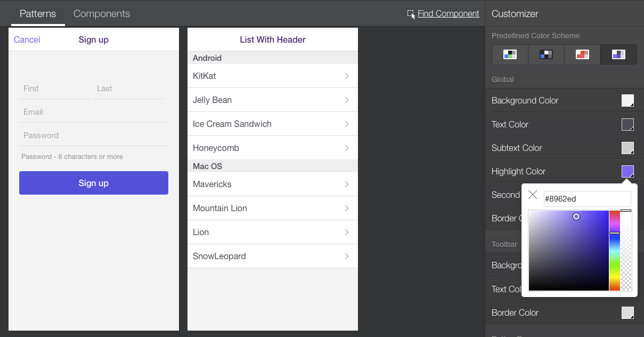Select the dark blue predefined color scheme
The image size is (644, 337).
[546, 54]
